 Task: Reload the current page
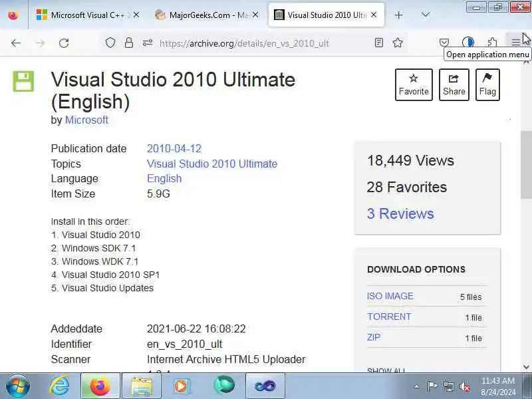(64, 43)
